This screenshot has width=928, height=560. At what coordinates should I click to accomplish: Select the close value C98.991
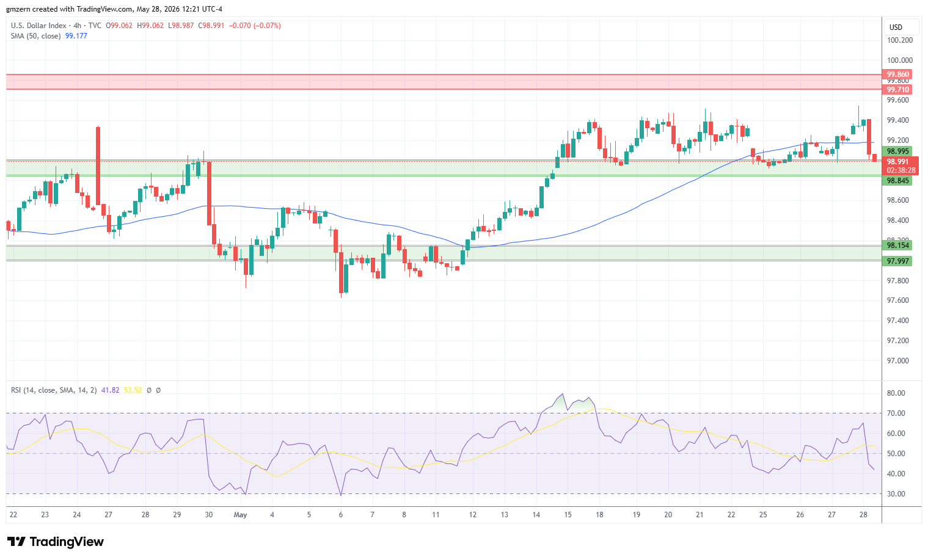click(x=211, y=26)
